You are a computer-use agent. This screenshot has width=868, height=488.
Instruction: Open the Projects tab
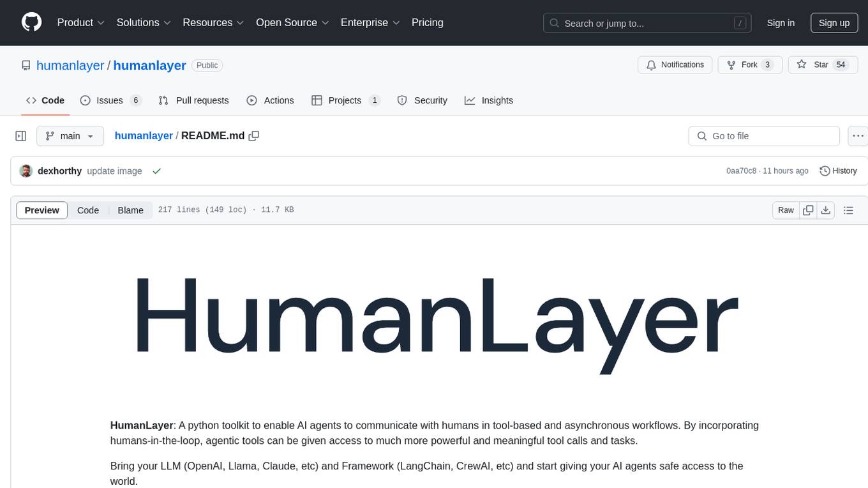pyautogui.click(x=345, y=100)
